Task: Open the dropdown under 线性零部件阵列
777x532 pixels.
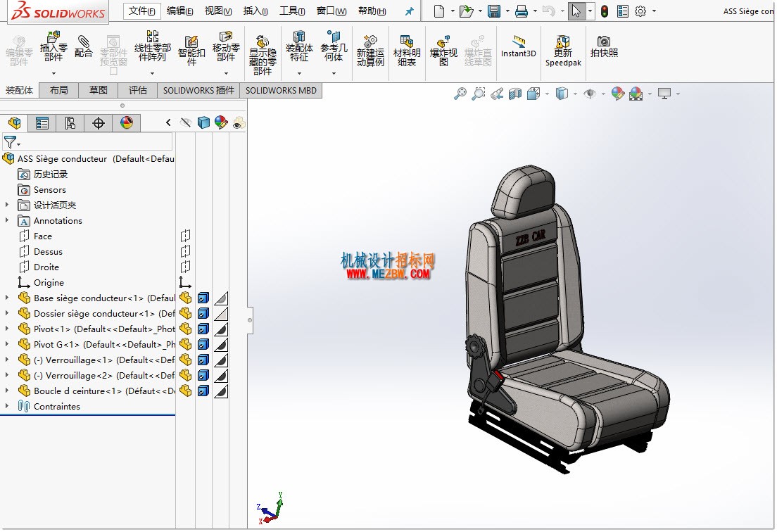Action: 152,73
